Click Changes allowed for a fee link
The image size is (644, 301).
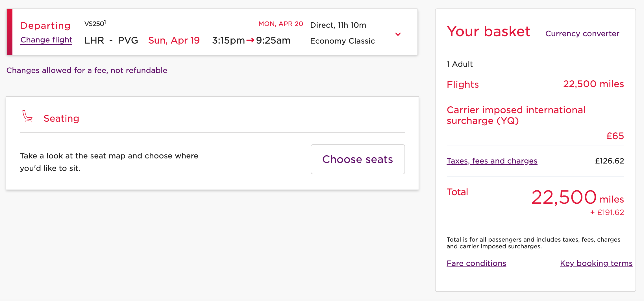(x=87, y=70)
